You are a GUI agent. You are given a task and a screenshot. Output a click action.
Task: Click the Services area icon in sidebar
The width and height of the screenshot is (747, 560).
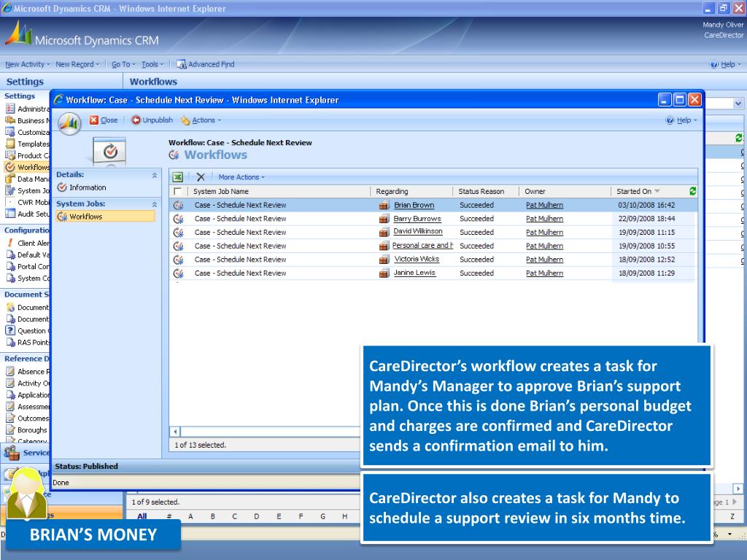click(x=12, y=452)
